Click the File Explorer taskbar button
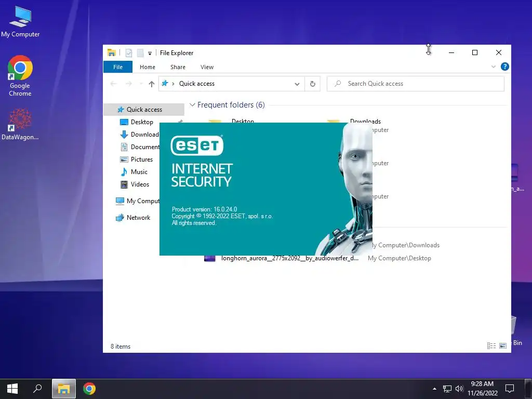The image size is (532, 399). click(x=63, y=389)
